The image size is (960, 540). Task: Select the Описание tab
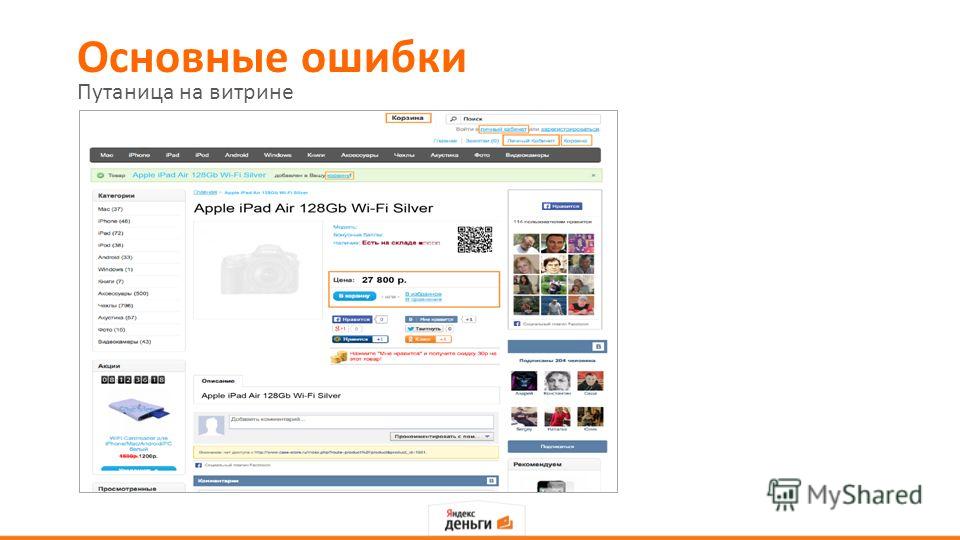218,381
